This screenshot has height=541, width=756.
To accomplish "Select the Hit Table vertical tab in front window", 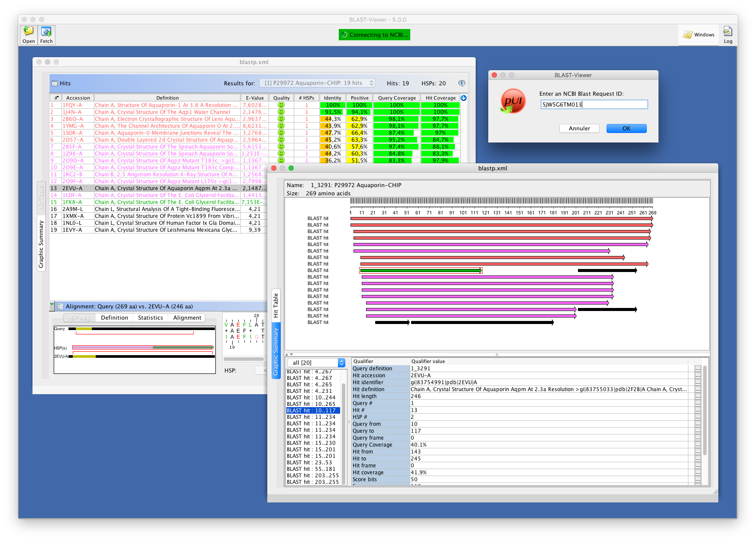I will 276,305.
